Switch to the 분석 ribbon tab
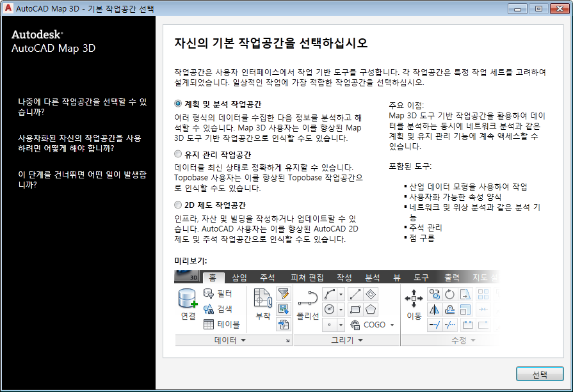Screen dimensions: 573x392 (373, 278)
